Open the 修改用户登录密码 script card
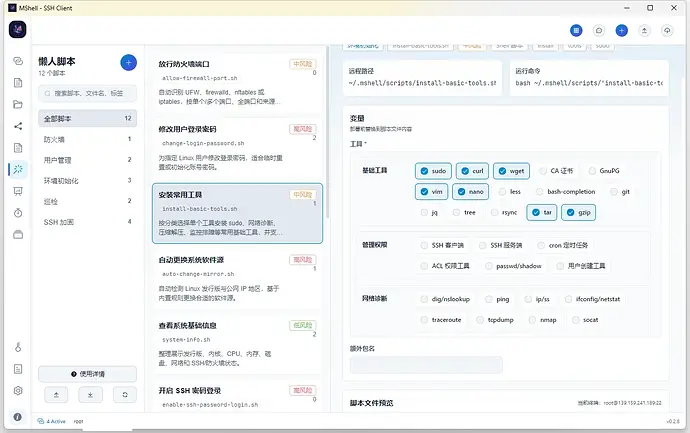Viewport: 690px width, 433px height. click(x=238, y=148)
